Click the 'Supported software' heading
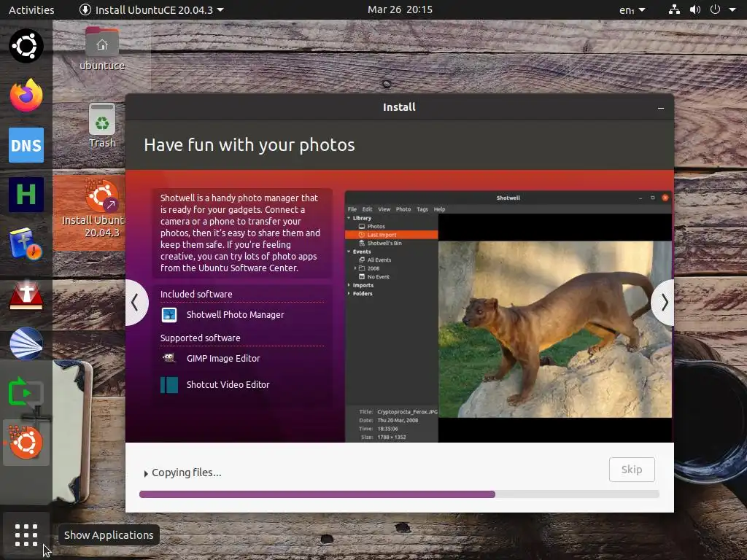The height and width of the screenshot is (560, 747). point(201,338)
